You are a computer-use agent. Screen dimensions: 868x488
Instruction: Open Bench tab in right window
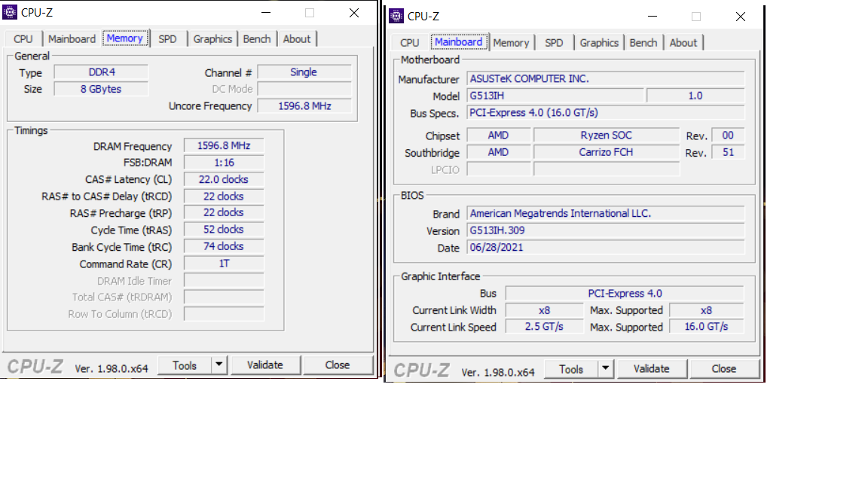pos(643,43)
